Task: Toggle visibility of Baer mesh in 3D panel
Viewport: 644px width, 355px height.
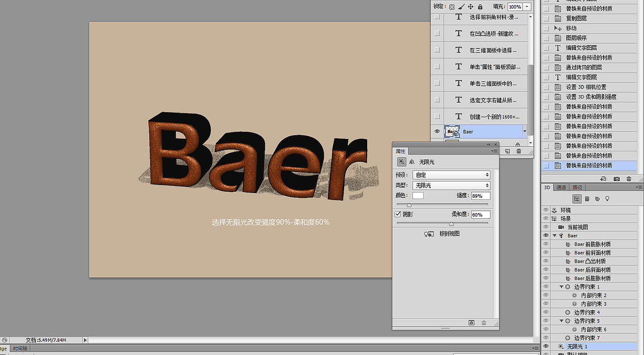Action: 545,236
